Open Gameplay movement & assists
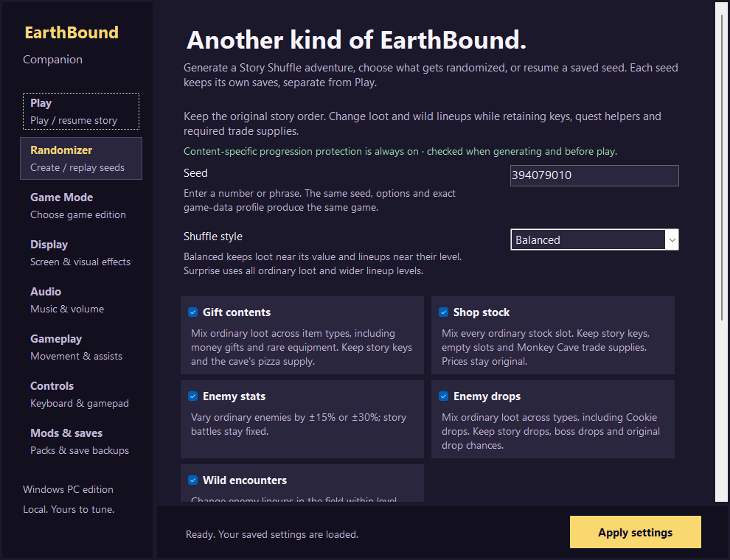The height and width of the screenshot is (560, 730). click(x=81, y=347)
